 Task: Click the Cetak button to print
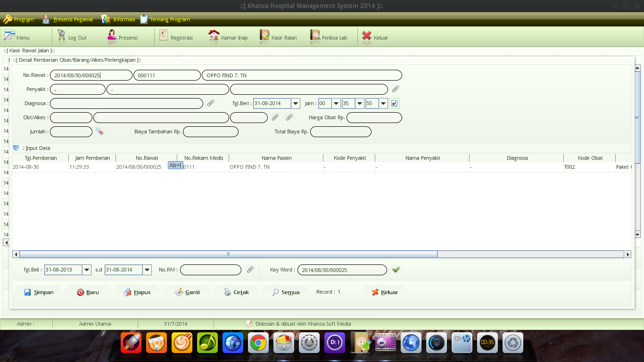pyautogui.click(x=236, y=292)
